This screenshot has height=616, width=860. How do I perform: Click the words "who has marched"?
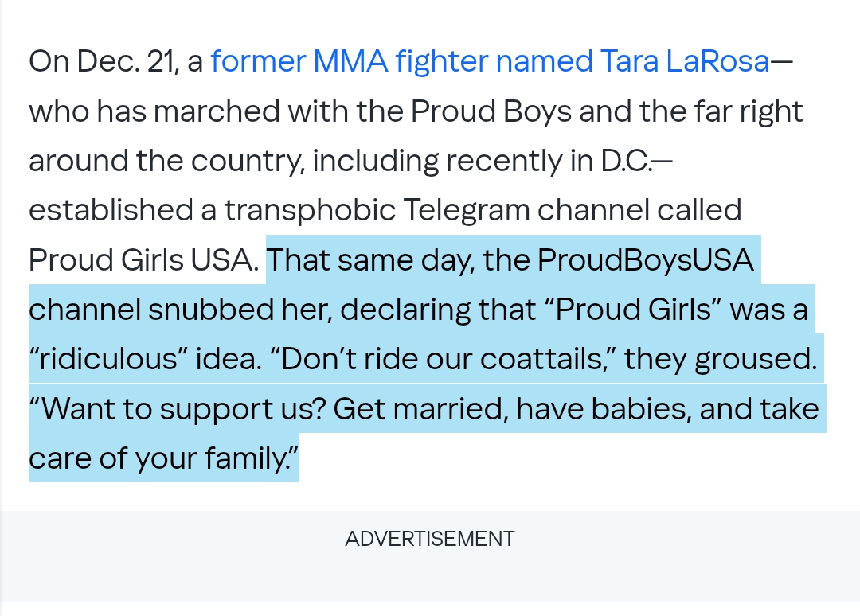(x=154, y=111)
